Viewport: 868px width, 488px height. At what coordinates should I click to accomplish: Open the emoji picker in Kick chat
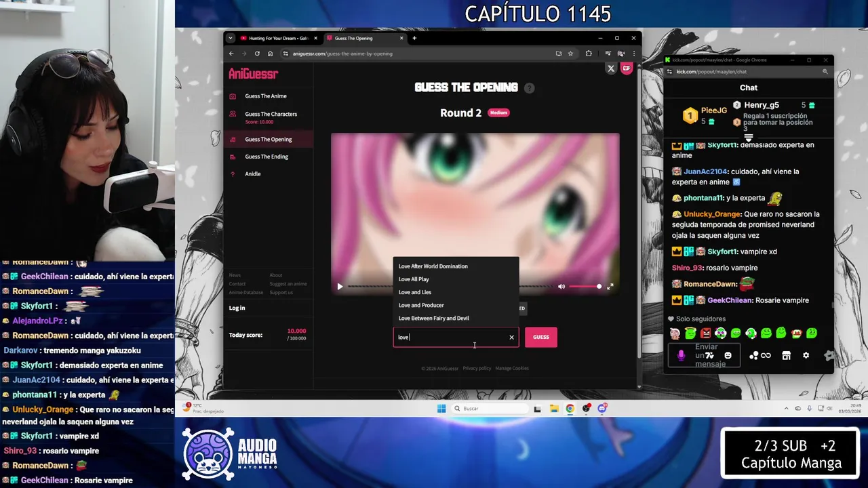[728, 355]
